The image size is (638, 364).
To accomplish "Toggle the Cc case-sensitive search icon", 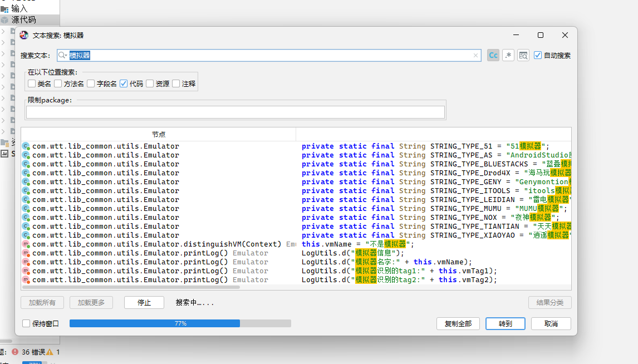I will click(493, 55).
